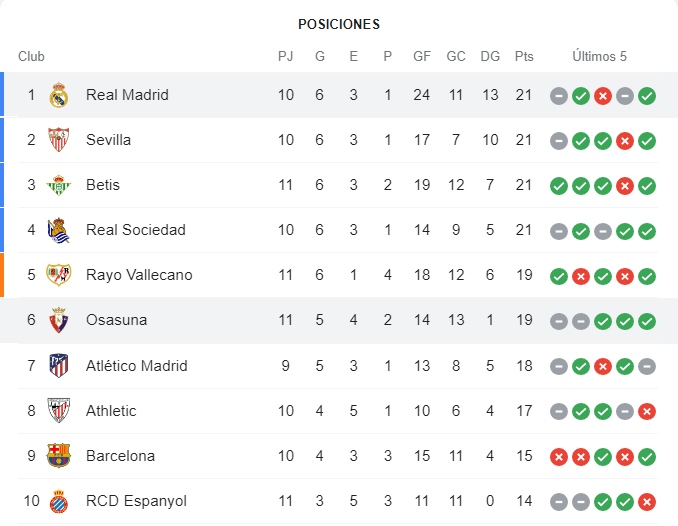Click the Betis club badge

tap(59, 185)
